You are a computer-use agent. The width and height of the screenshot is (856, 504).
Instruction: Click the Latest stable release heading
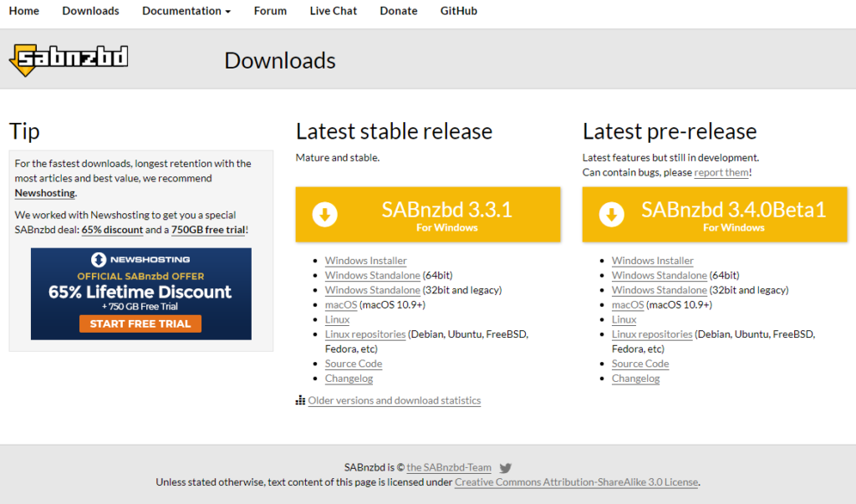394,131
